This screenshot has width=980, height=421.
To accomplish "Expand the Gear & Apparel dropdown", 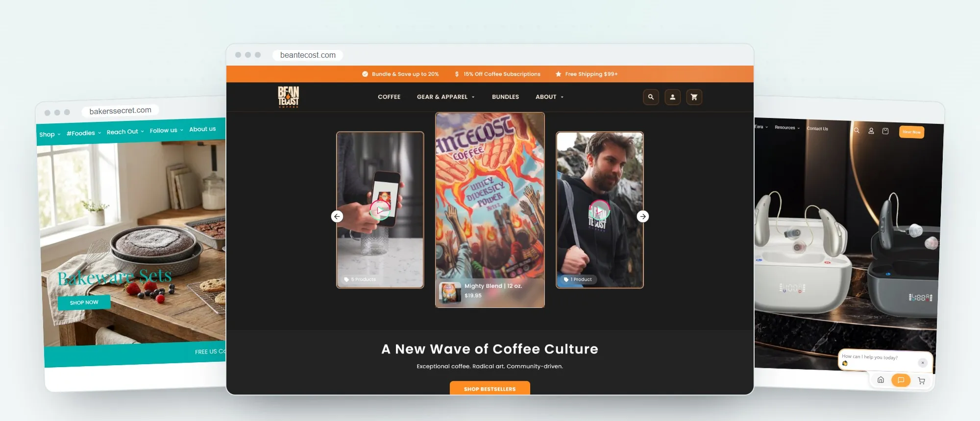I will pyautogui.click(x=445, y=97).
